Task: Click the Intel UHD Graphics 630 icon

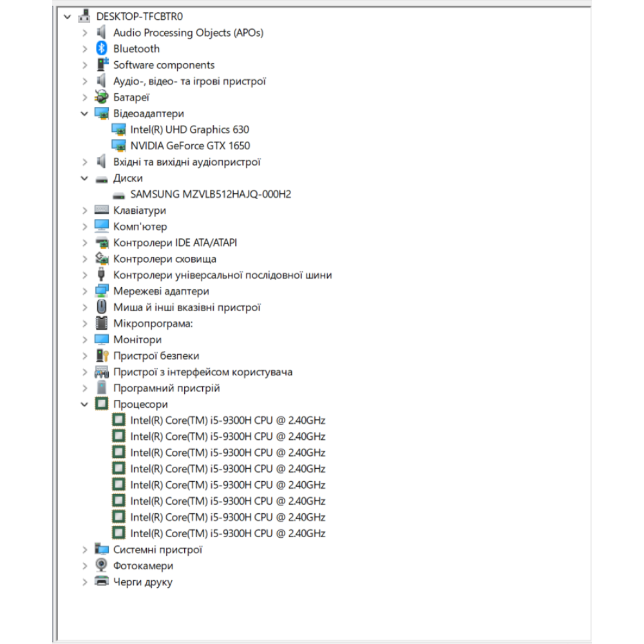Action: click(x=118, y=129)
